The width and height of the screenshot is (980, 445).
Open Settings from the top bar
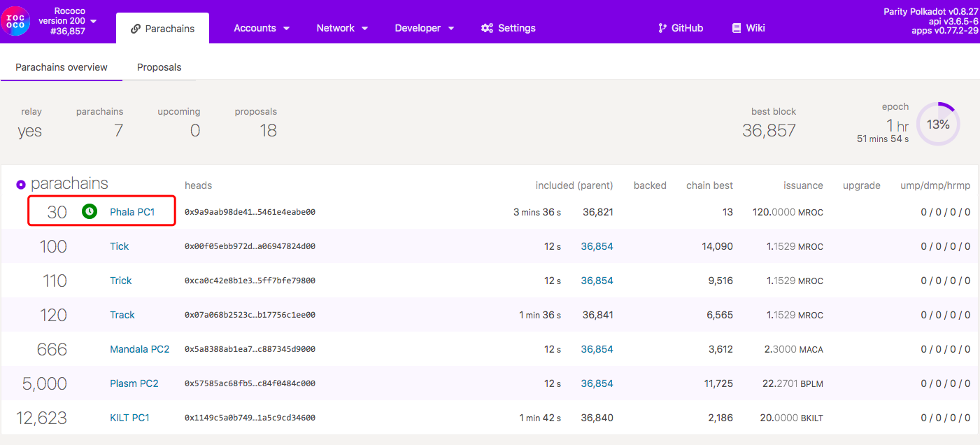pos(509,28)
